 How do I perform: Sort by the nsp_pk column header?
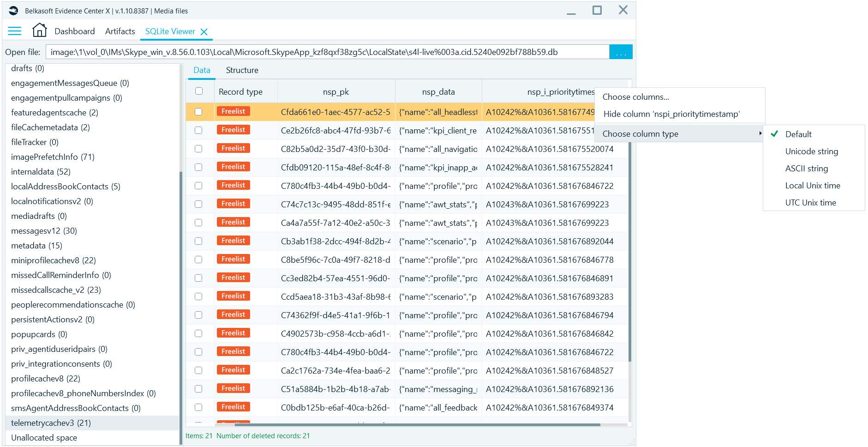pos(336,91)
